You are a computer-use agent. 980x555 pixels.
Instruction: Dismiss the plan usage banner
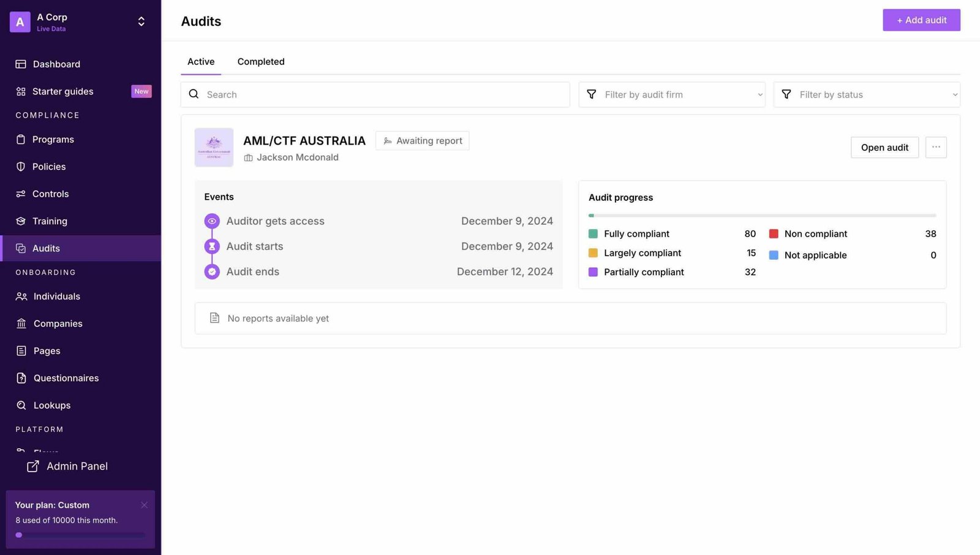click(145, 505)
